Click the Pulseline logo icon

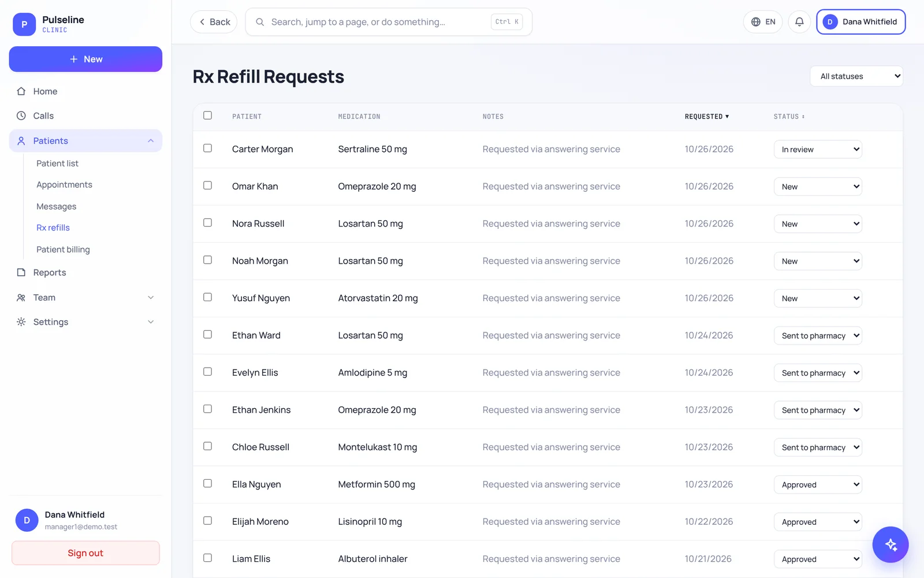tap(24, 24)
